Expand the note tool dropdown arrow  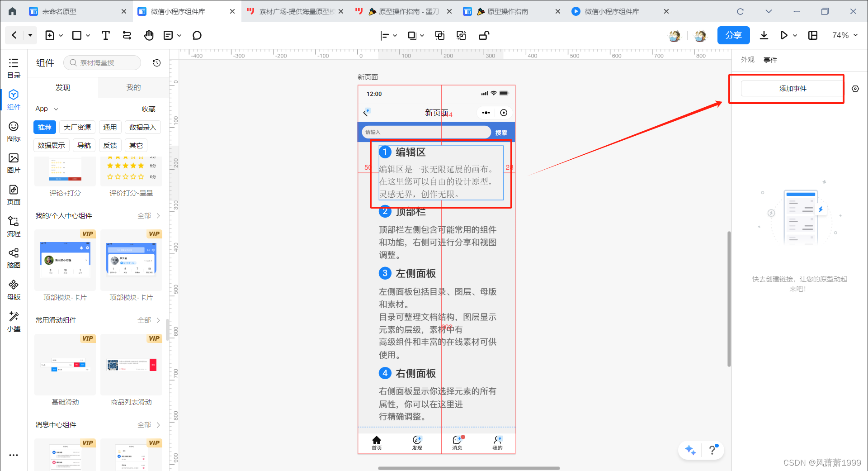pos(179,35)
